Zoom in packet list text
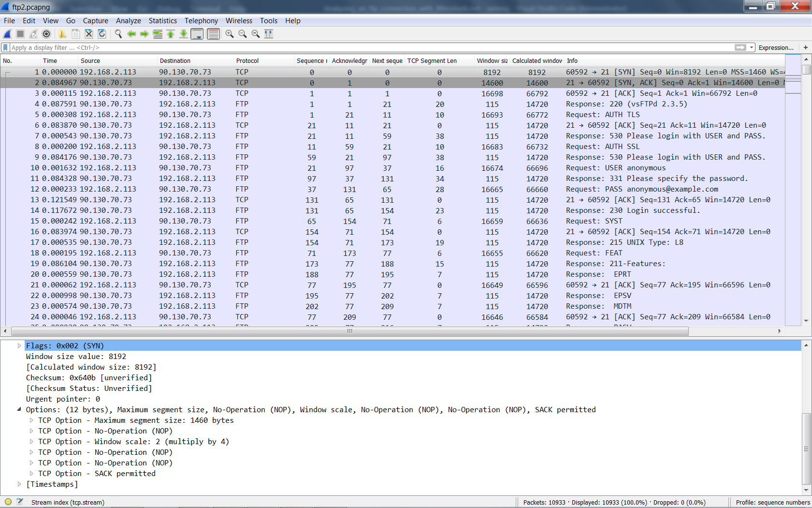This screenshot has height=508, width=812. point(230,34)
